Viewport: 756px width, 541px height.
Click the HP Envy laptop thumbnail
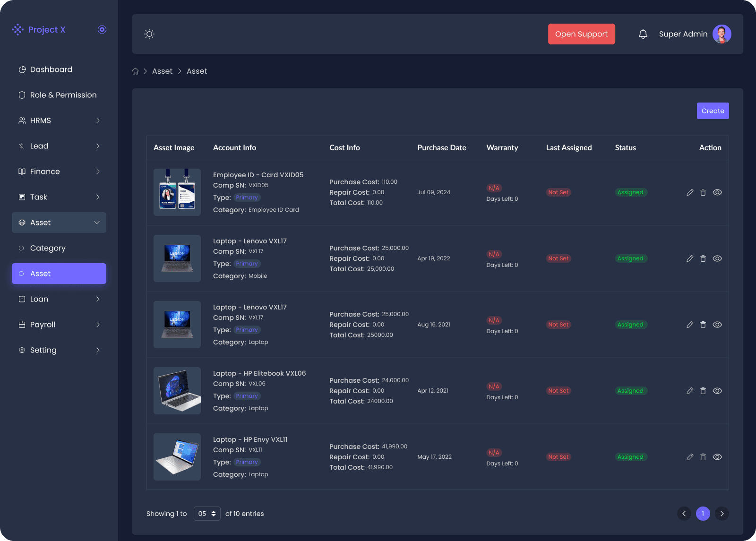pos(177,457)
